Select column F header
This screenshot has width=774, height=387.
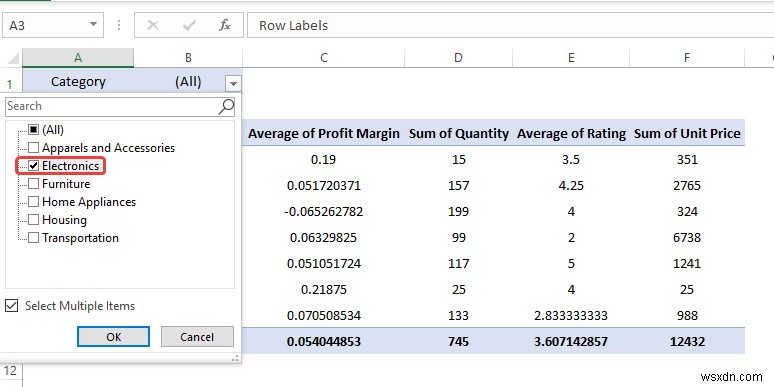(x=687, y=58)
